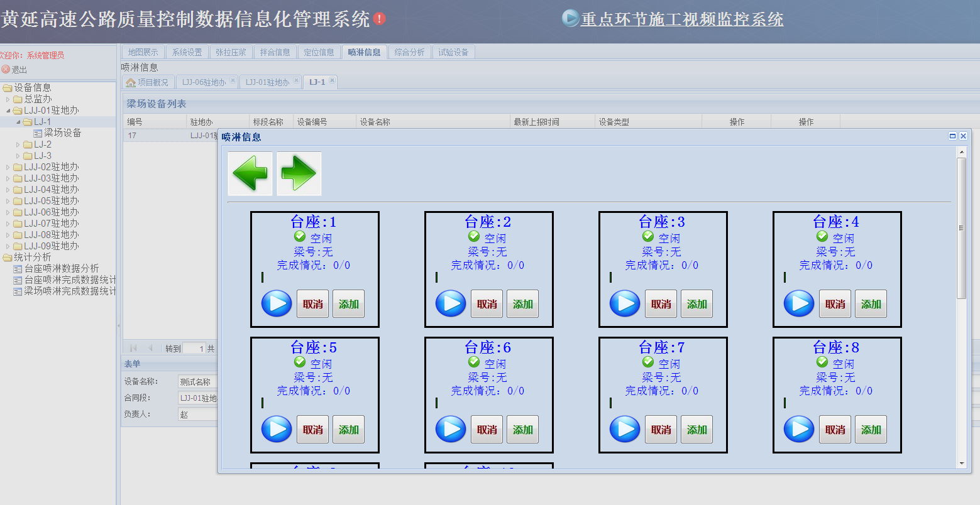980x505 pixels.
Task: Click the play button for 台座:8
Action: pos(799,429)
